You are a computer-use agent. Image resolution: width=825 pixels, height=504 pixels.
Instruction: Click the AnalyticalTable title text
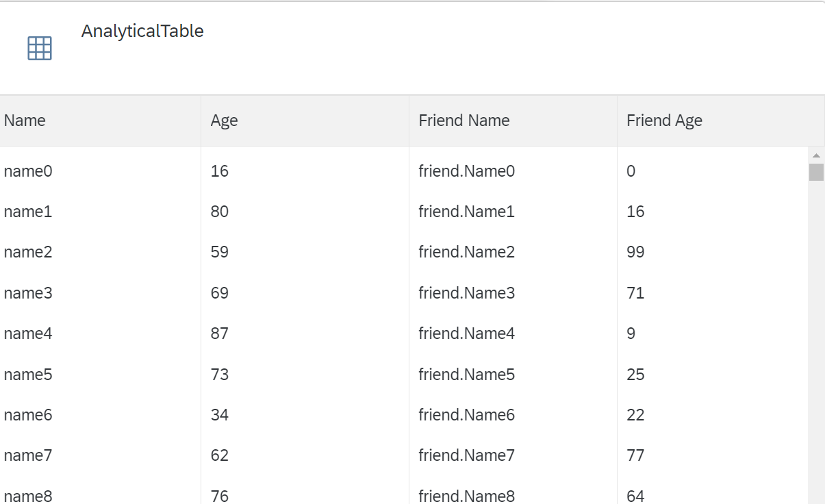tap(142, 31)
